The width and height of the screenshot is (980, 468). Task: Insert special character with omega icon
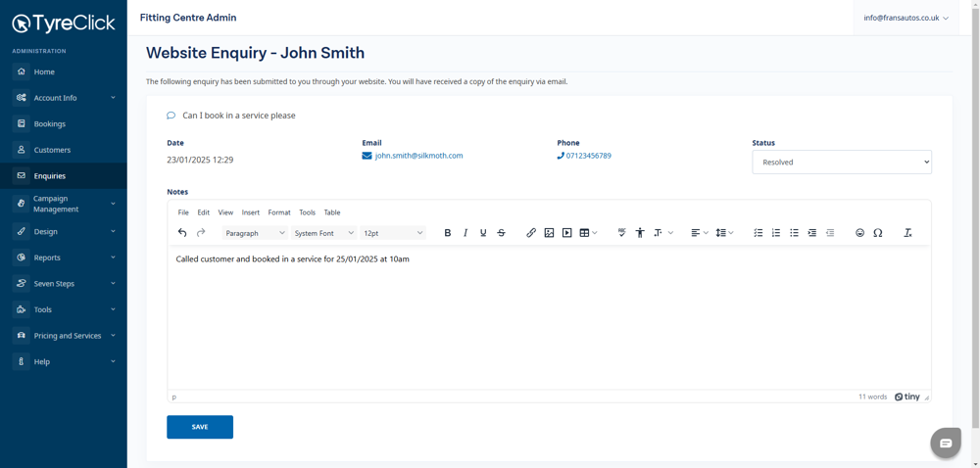pos(878,233)
